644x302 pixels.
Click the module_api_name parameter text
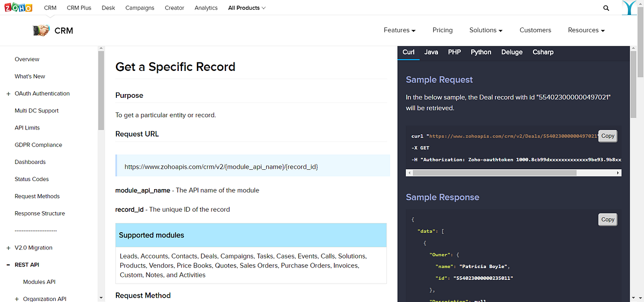coord(143,190)
